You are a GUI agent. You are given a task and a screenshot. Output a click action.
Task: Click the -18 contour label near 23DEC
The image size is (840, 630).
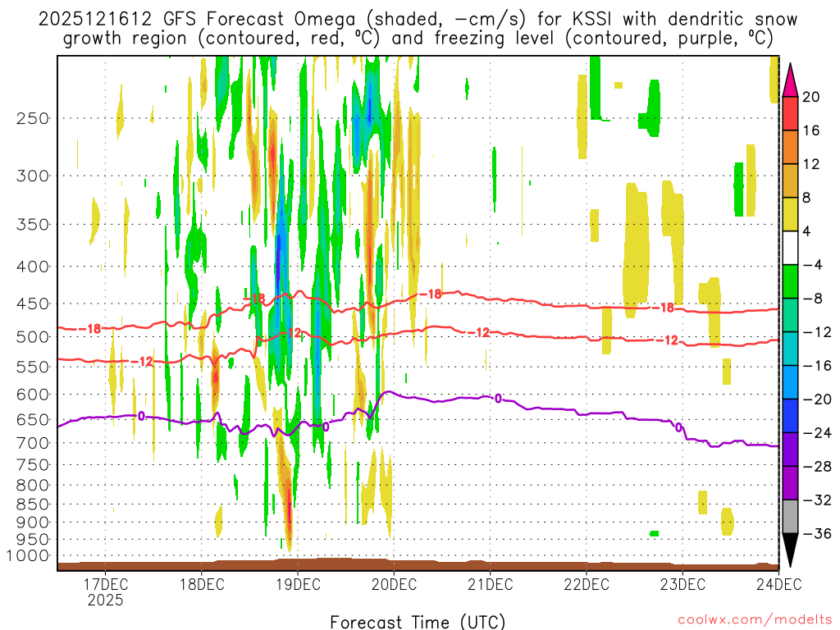click(663, 308)
